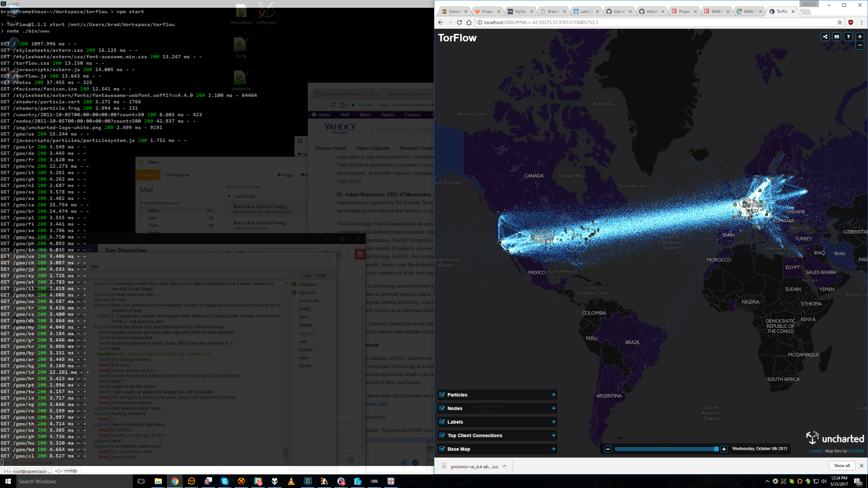The image size is (868, 488).
Task: Open the Action Center notifications icon
Action: pyautogui.click(x=858, y=482)
